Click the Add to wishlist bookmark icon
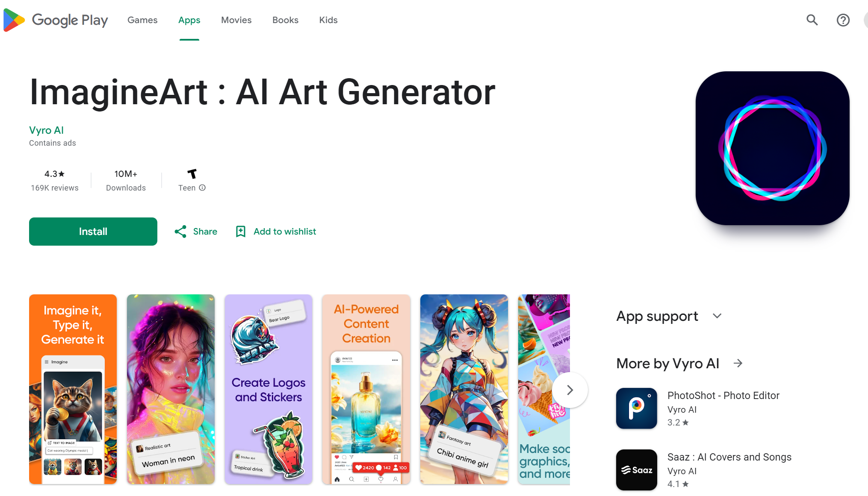 tap(240, 231)
